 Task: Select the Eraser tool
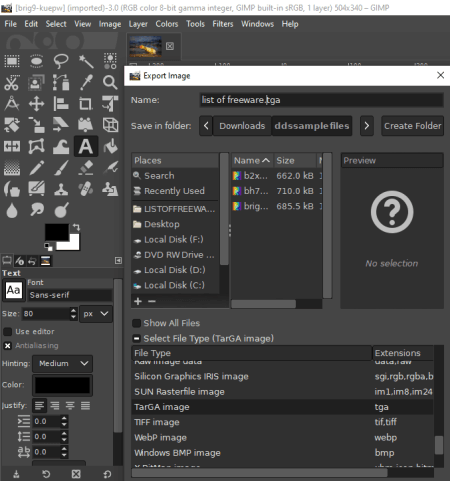(86, 168)
